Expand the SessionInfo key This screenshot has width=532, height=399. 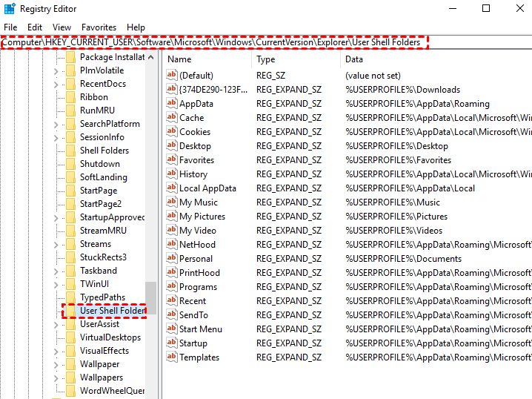(x=56, y=138)
